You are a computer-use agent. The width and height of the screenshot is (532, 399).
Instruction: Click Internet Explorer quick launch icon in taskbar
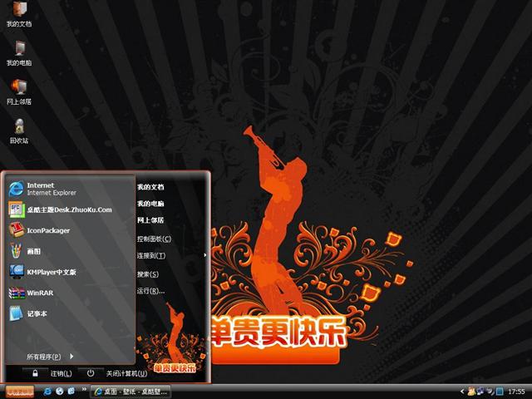(47, 392)
